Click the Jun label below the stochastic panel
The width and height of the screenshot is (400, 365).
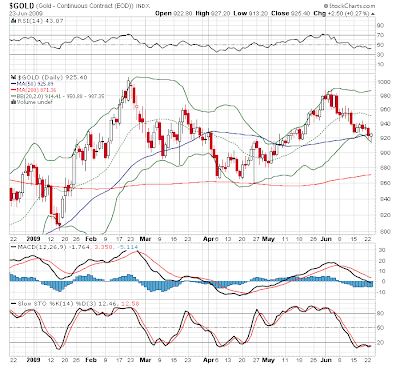pyautogui.click(x=326, y=360)
